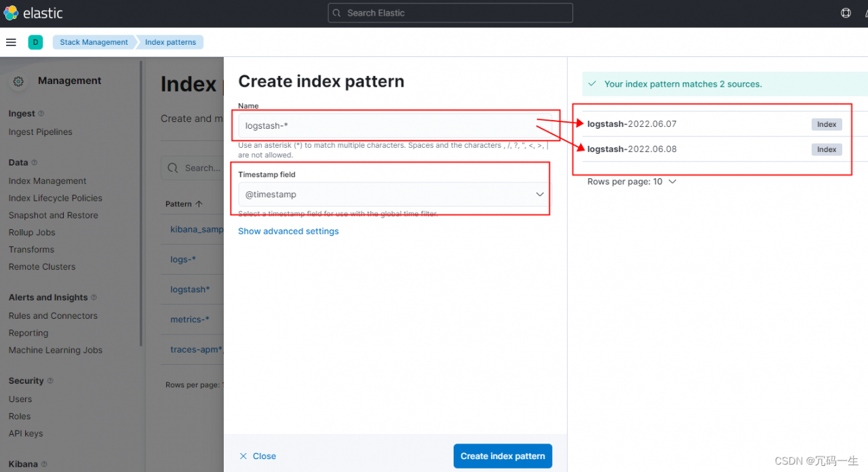Click the Create index pattern button
This screenshot has width=868, height=472.
[x=502, y=456]
